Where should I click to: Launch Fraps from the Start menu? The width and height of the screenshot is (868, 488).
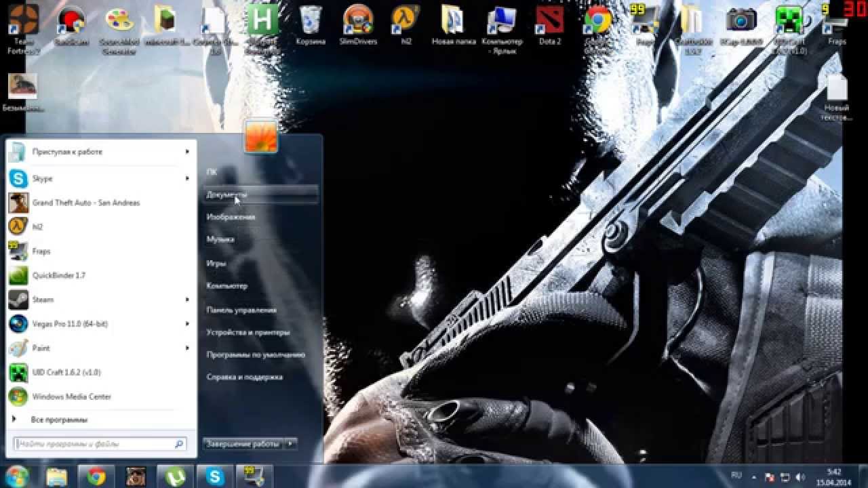(100, 251)
